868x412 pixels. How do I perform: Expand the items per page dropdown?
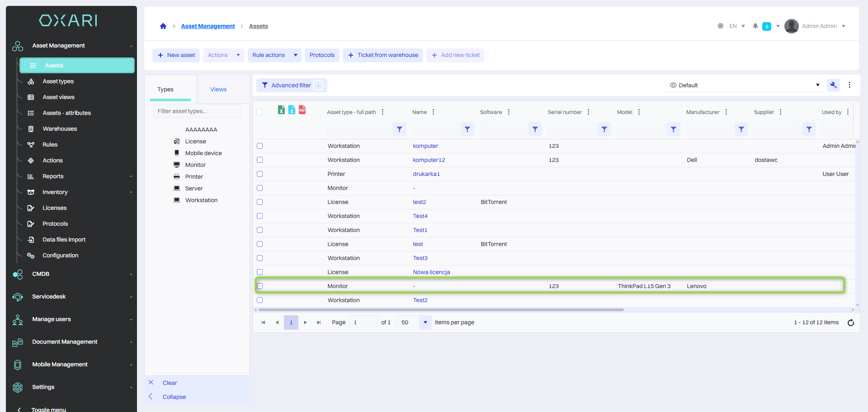tap(425, 322)
